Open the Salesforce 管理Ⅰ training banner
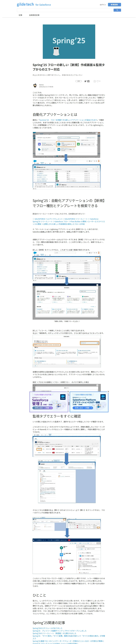 [x=49, y=402]
